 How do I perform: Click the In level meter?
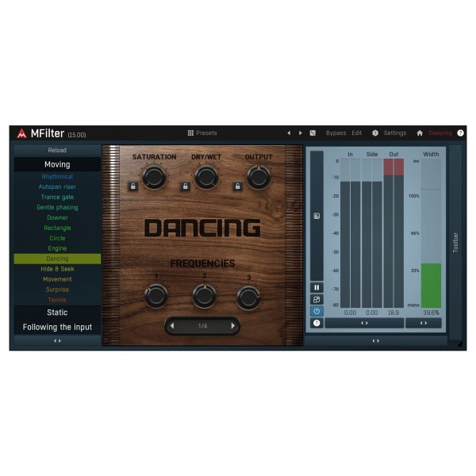(x=351, y=233)
